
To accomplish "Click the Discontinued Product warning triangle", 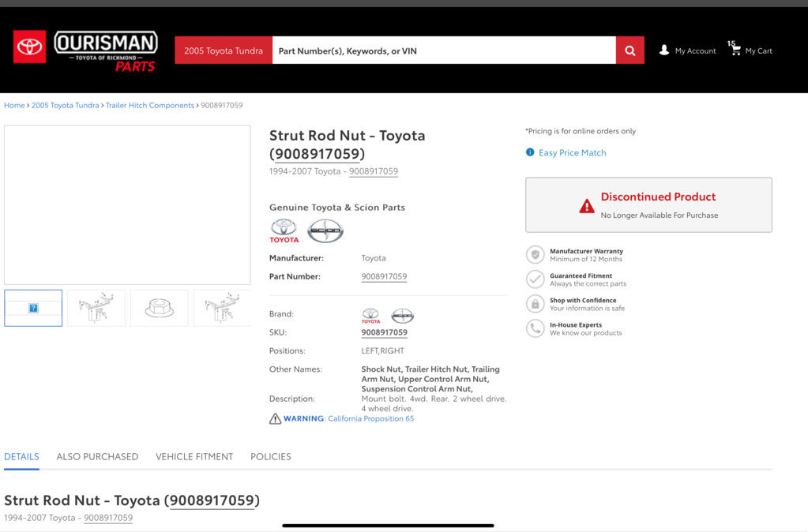I will [x=586, y=206].
